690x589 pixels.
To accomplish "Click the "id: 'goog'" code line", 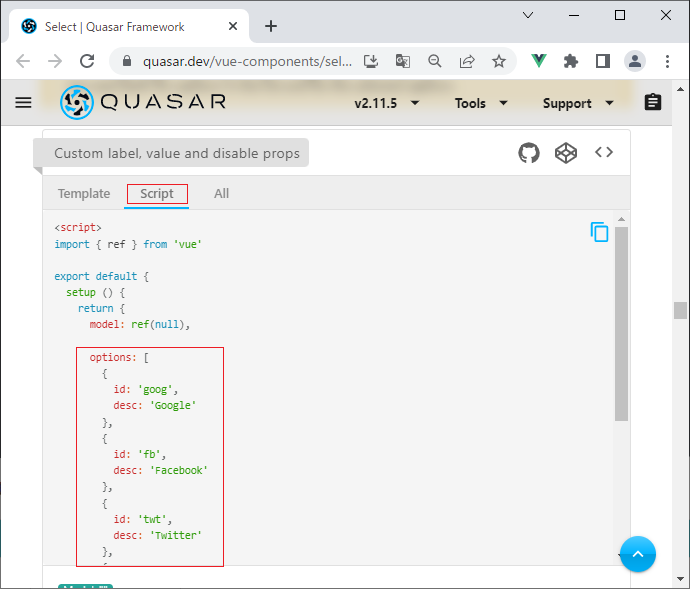I will click(146, 390).
